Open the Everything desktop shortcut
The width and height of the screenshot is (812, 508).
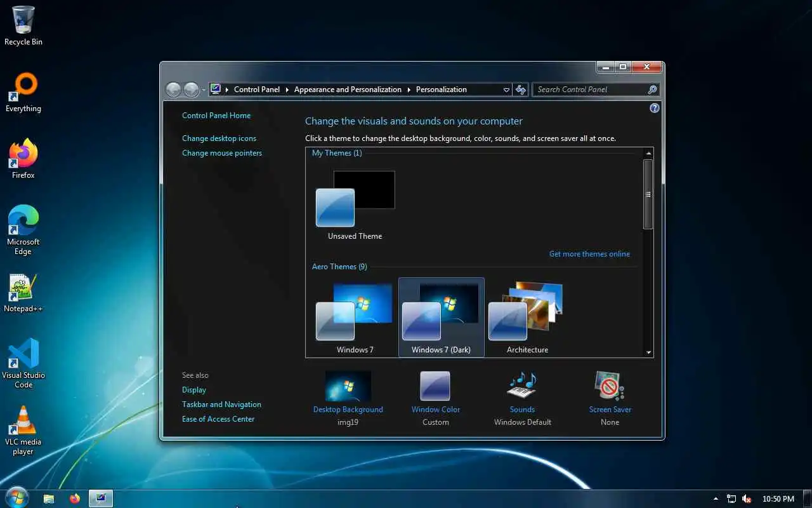pos(23,93)
